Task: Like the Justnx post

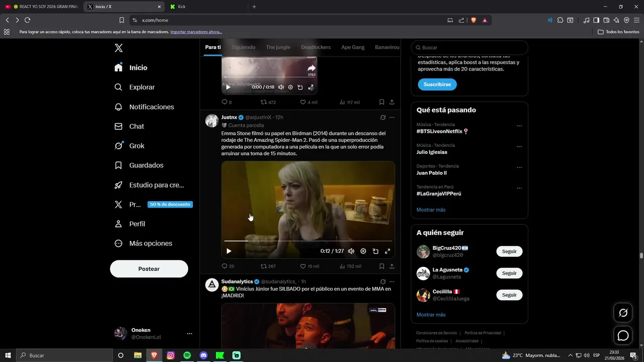Action: click(309, 266)
